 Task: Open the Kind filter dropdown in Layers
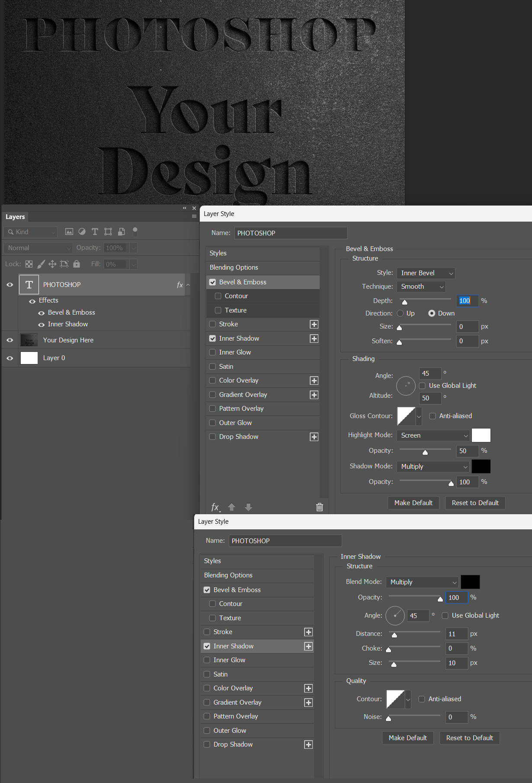(x=31, y=232)
